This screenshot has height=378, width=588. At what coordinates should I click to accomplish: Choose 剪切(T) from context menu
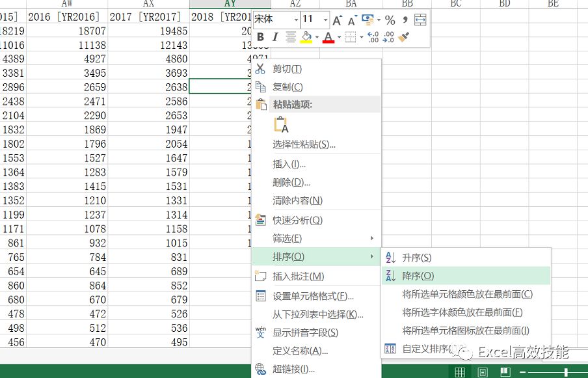[x=317, y=69]
